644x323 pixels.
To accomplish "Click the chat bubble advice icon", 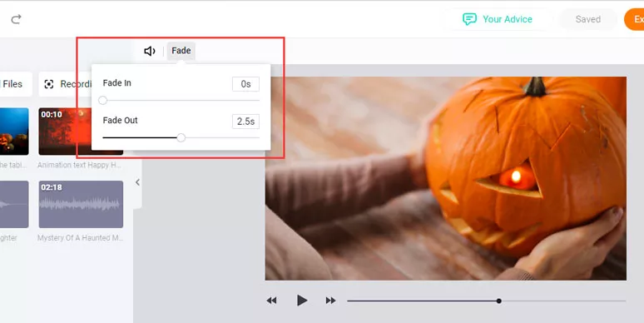I will coord(469,19).
